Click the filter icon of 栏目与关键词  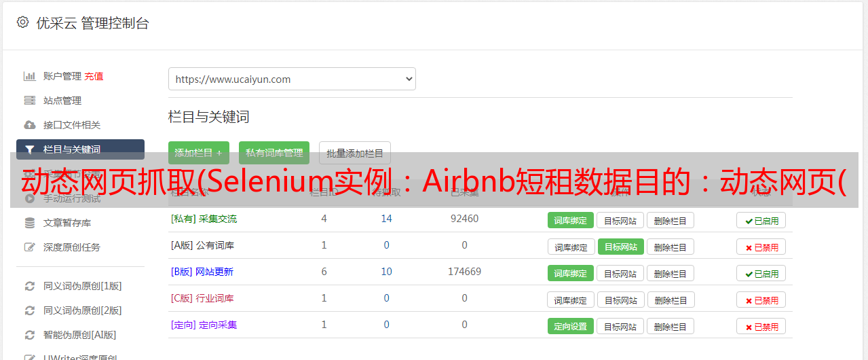(30, 149)
